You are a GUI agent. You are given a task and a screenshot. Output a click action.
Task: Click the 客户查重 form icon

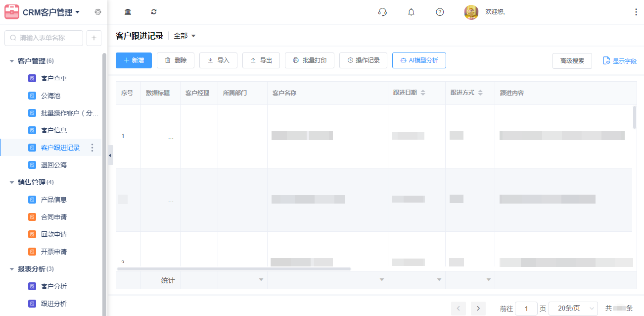tap(32, 78)
